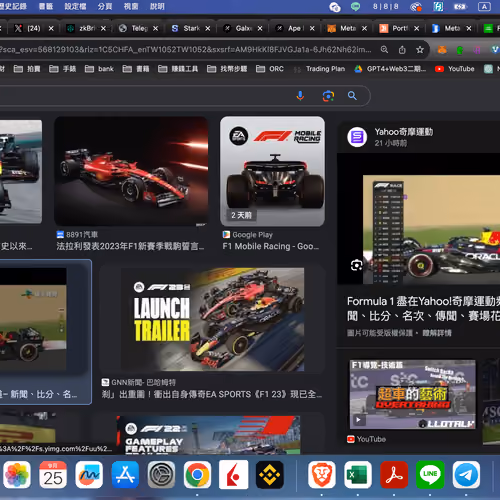Click the blue search magnifier button
This screenshot has width=500, height=500.
point(352,96)
